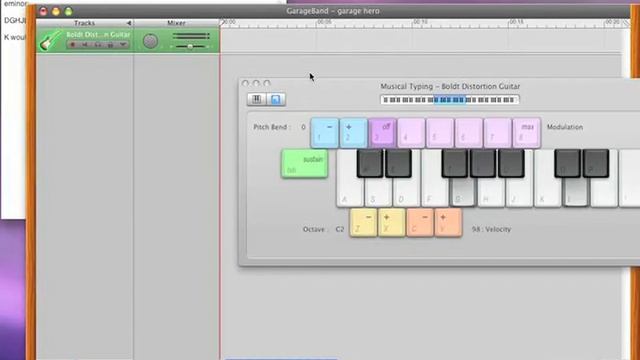Set modulation with the pink 5 key
The image size is (640, 360).
coord(440,133)
